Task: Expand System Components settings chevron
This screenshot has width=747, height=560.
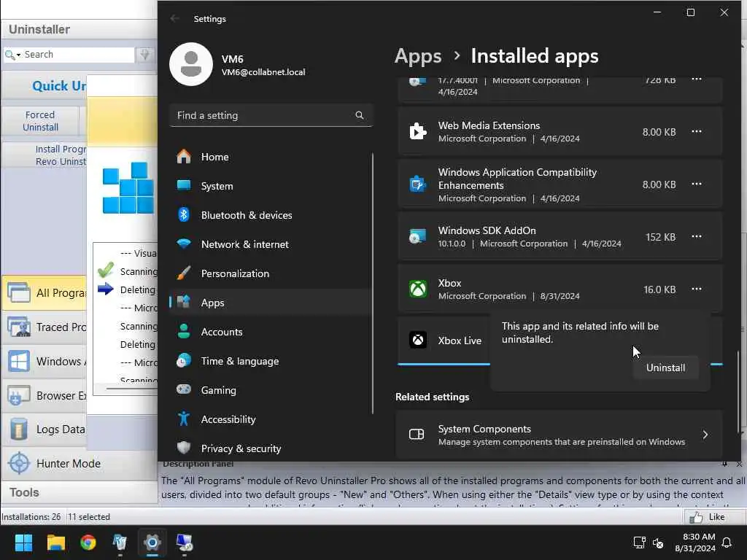Action: pos(705,435)
